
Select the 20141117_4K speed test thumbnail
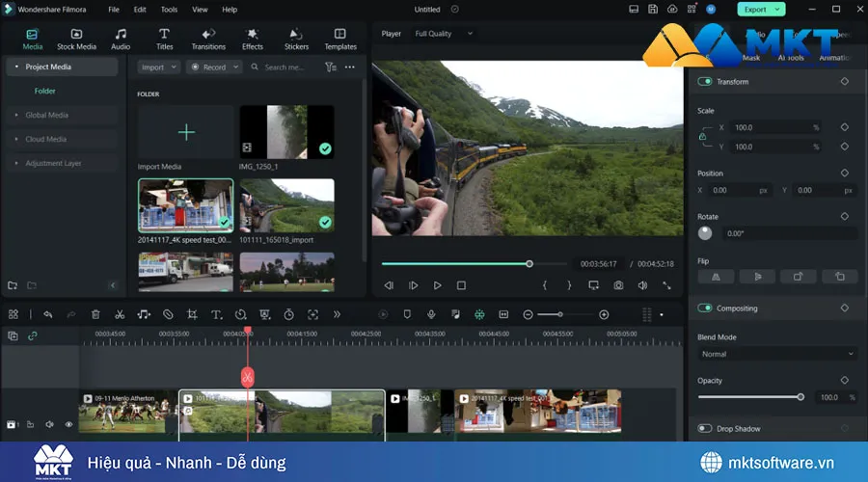(x=185, y=205)
